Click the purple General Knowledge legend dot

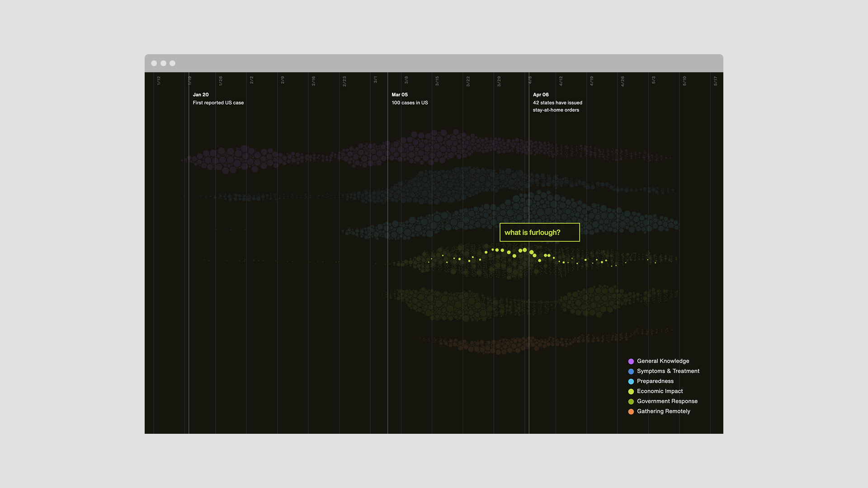click(631, 361)
